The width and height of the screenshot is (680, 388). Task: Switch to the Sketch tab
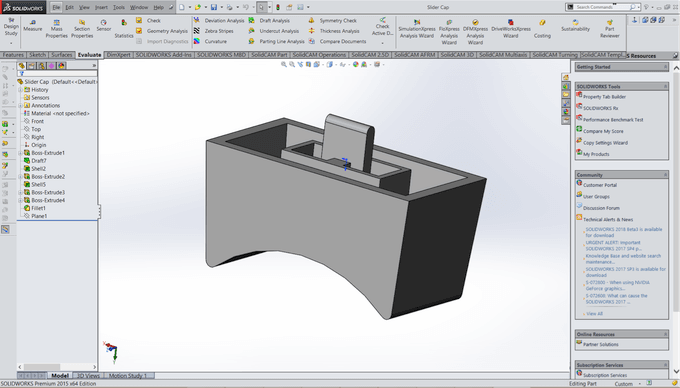[x=37, y=55]
